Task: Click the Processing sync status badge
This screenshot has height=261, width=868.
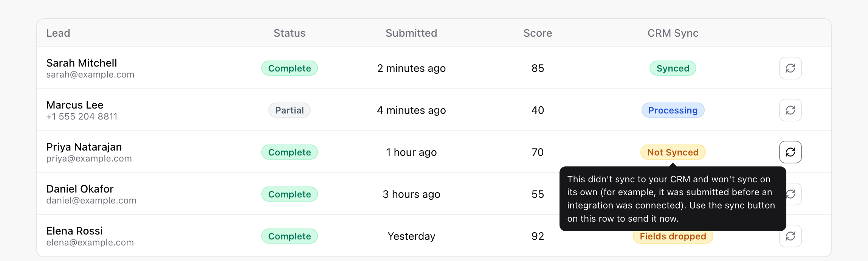Action: point(673,110)
